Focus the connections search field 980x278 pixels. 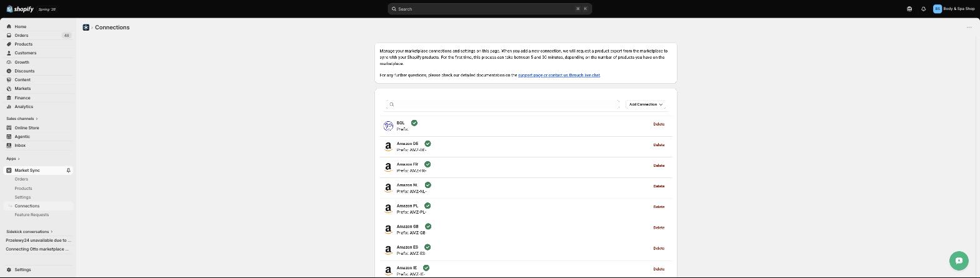click(503, 104)
